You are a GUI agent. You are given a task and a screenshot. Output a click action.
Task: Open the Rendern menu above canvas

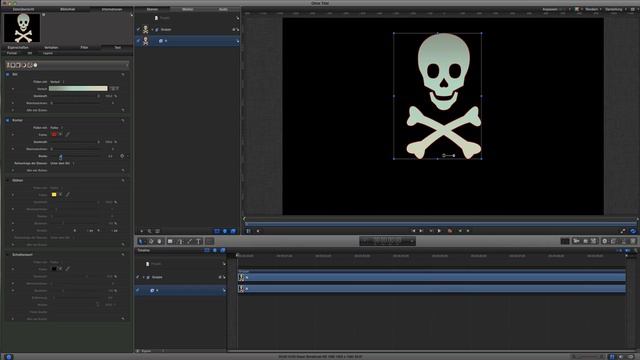593,9
